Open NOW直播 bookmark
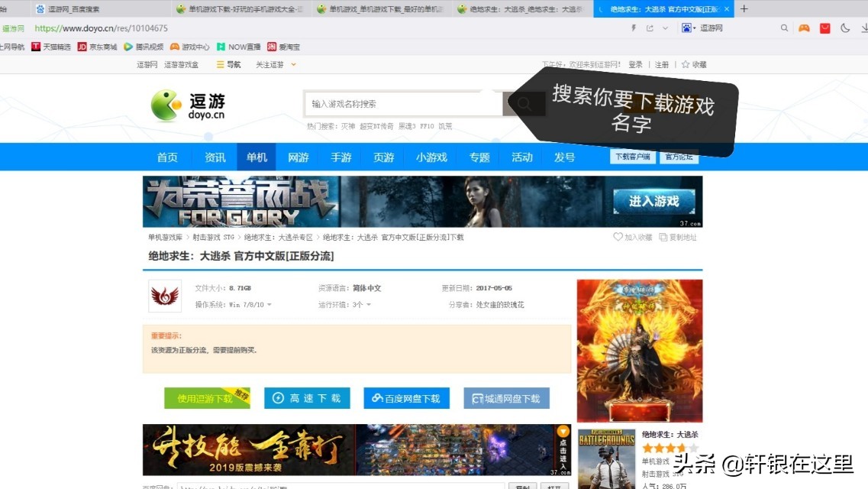 [239, 47]
